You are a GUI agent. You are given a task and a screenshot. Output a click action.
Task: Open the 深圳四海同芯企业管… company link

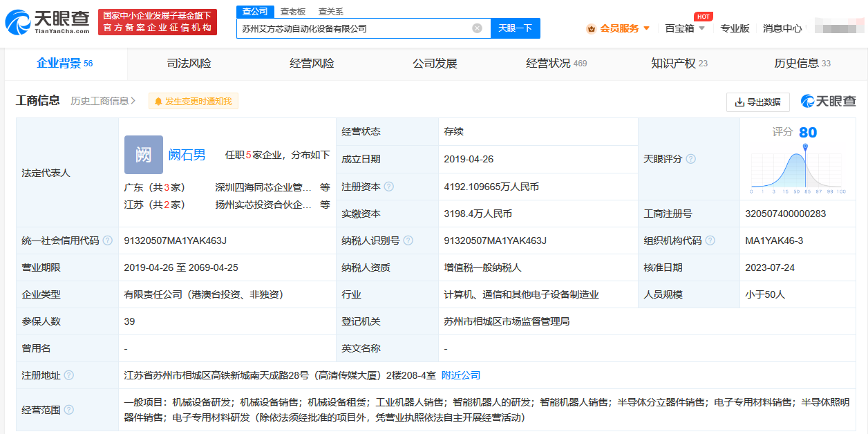pyautogui.click(x=263, y=187)
